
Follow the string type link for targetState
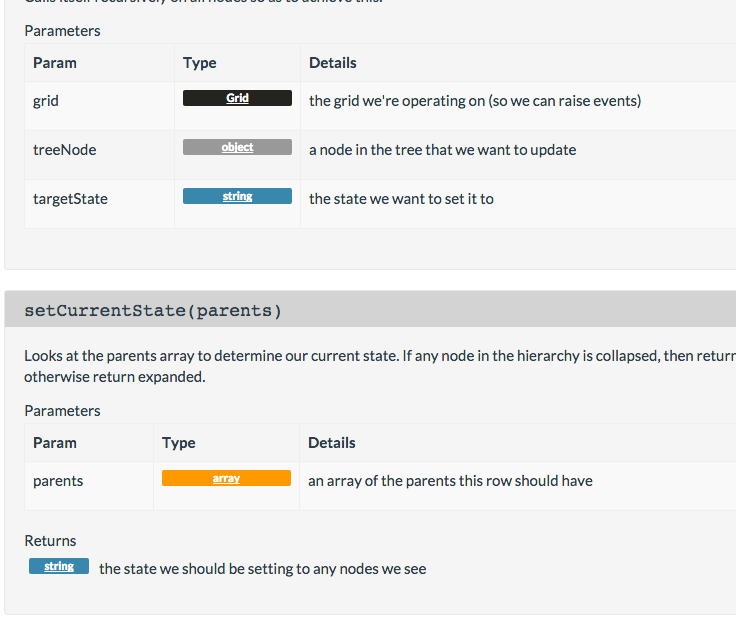point(237,196)
